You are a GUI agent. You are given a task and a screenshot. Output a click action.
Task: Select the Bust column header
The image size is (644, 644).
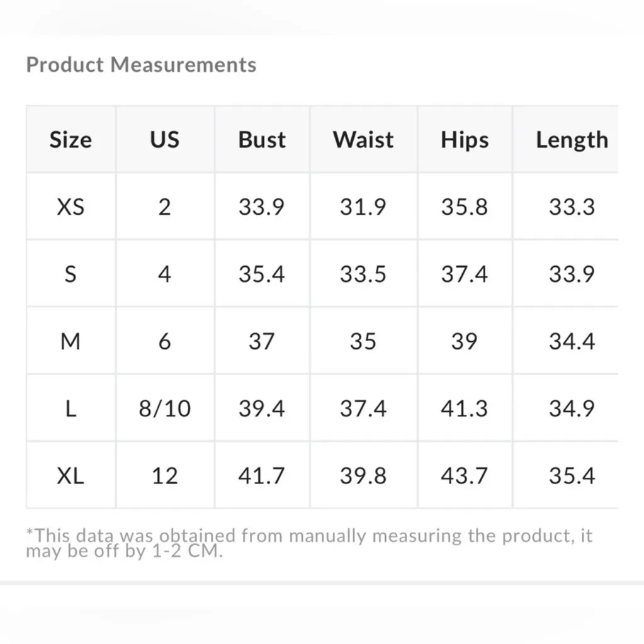click(x=262, y=140)
